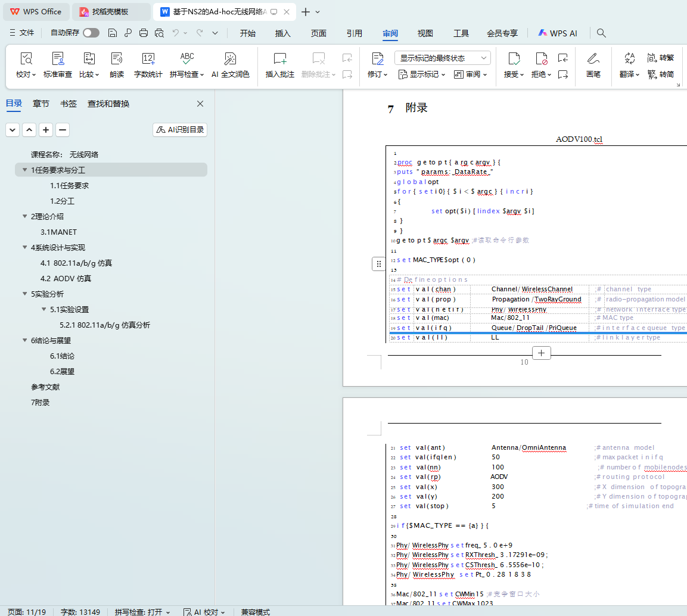Open the 显示标记的最终状态 dropdown
687x616 pixels.
[x=442, y=58]
